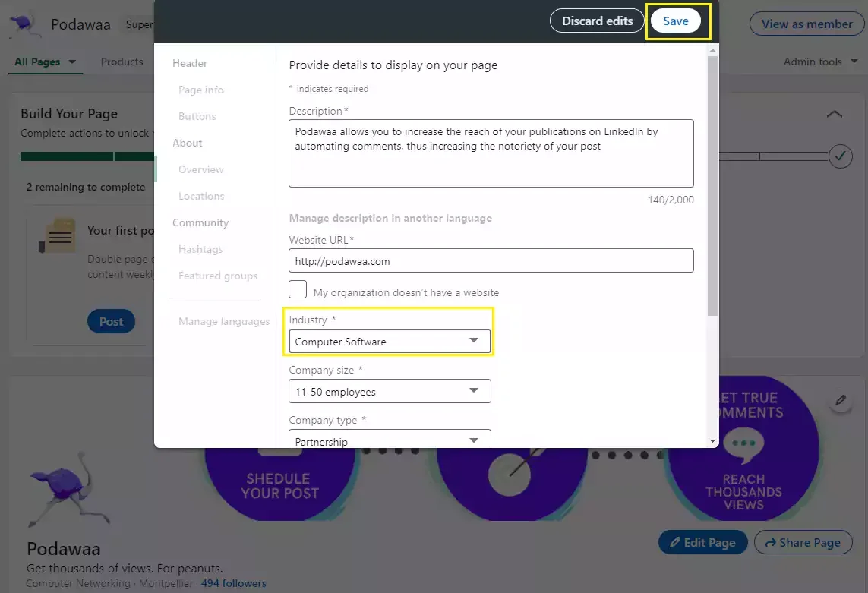Open Company size dropdown 11-50 employees
The image size is (868, 593).
389,392
